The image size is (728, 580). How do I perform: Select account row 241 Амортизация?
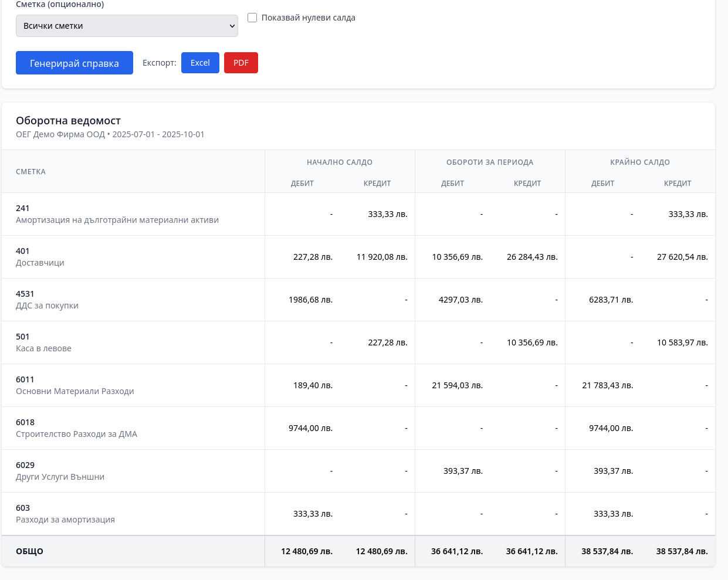click(x=117, y=214)
